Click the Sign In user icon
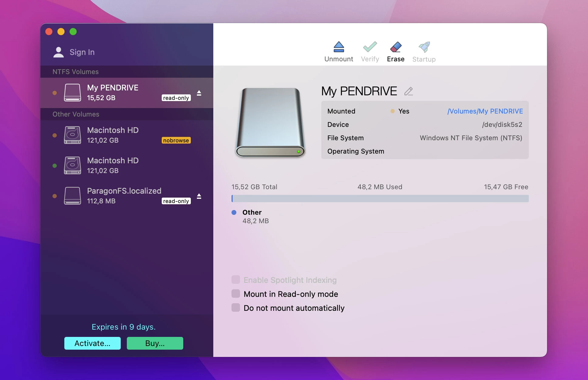 click(x=59, y=52)
